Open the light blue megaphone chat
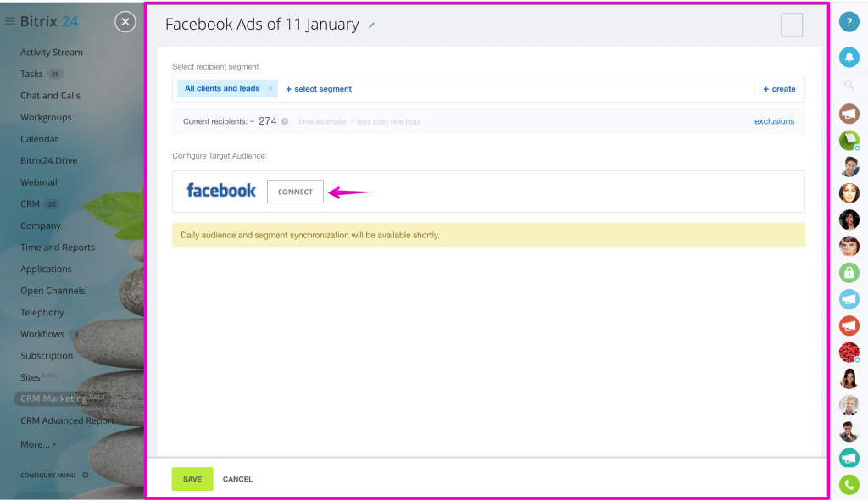Image resolution: width=868 pixels, height=501 pixels. click(x=849, y=299)
